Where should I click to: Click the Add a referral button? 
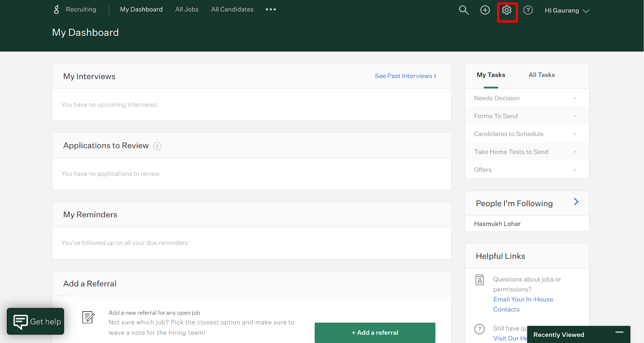[x=375, y=333]
